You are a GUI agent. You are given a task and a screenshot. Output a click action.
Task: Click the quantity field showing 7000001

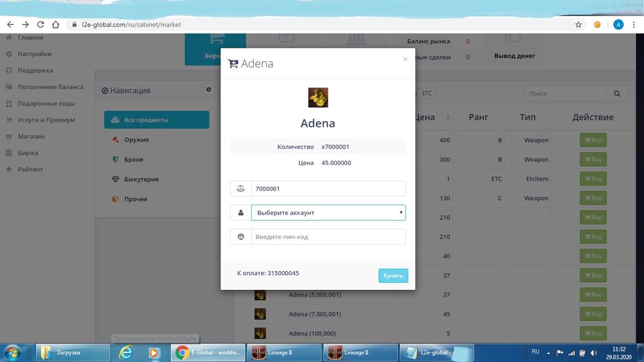tap(328, 189)
